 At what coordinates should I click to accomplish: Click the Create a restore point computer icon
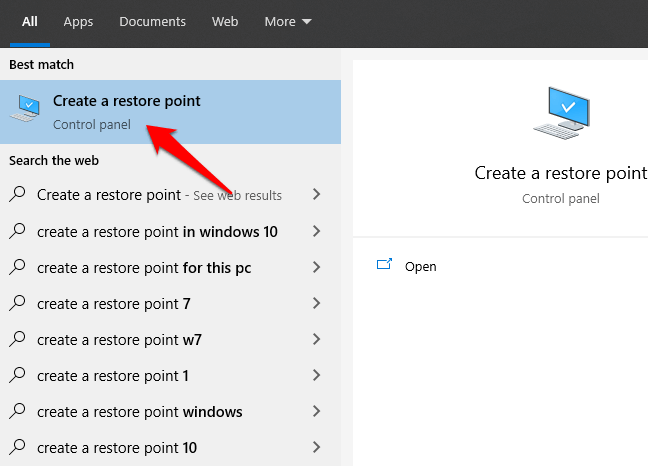click(26, 110)
